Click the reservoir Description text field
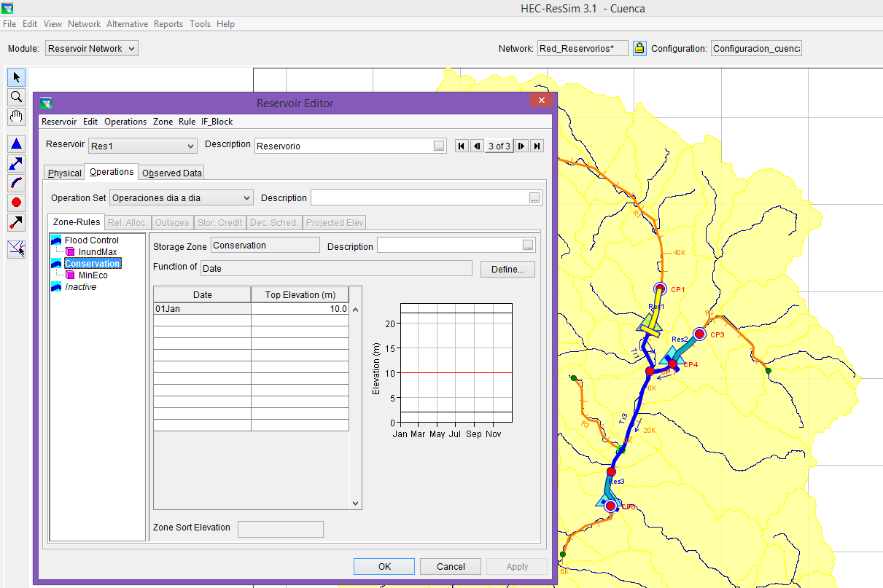This screenshot has height=588, width=883. click(x=343, y=146)
